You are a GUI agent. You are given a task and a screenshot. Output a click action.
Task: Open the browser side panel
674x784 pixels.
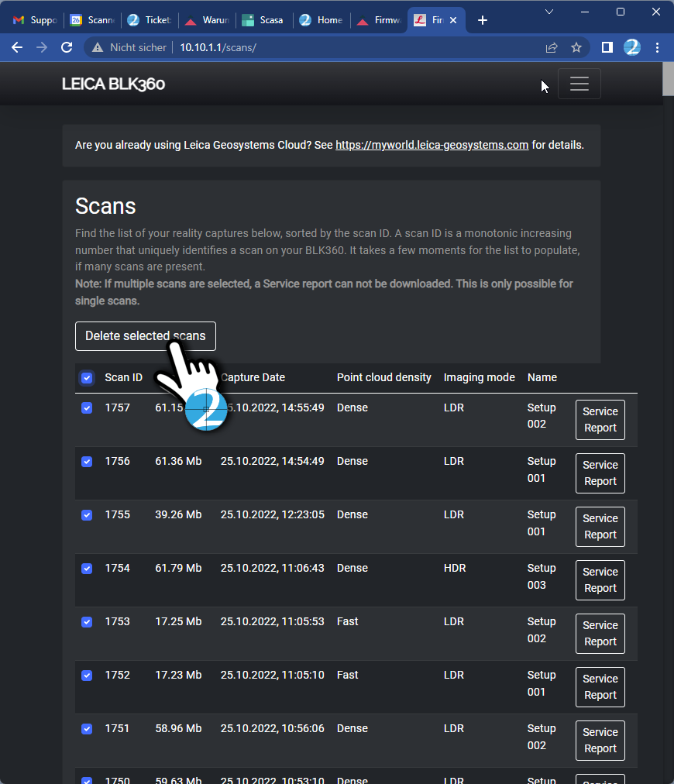[607, 47]
